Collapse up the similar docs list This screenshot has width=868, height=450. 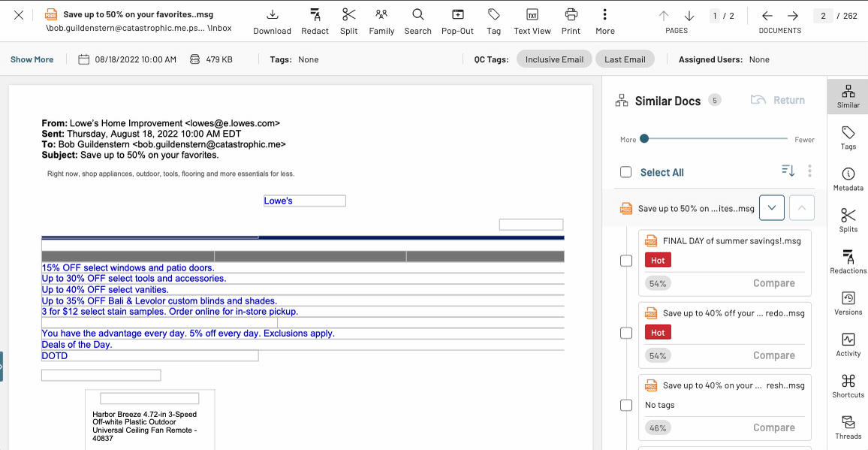pyautogui.click(x=802, y=208)
